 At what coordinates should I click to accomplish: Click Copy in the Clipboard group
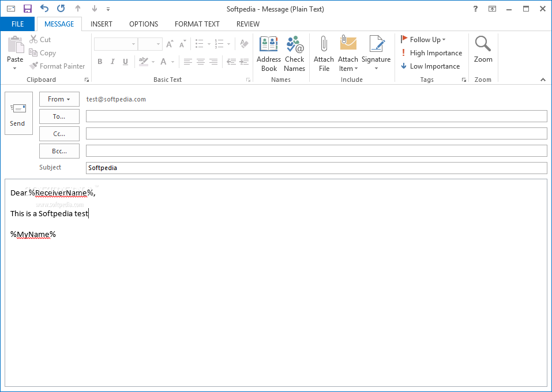pyautogui.click(x=43, y=53)
